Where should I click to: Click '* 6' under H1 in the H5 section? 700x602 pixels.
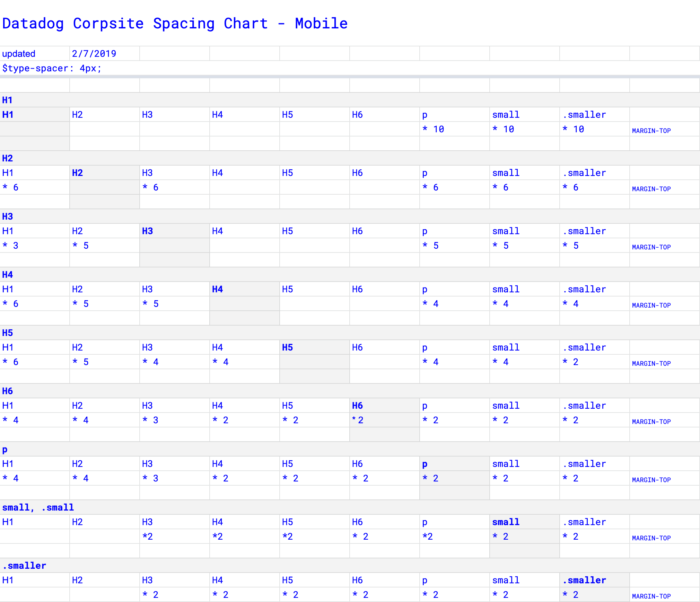pos(10,362)
